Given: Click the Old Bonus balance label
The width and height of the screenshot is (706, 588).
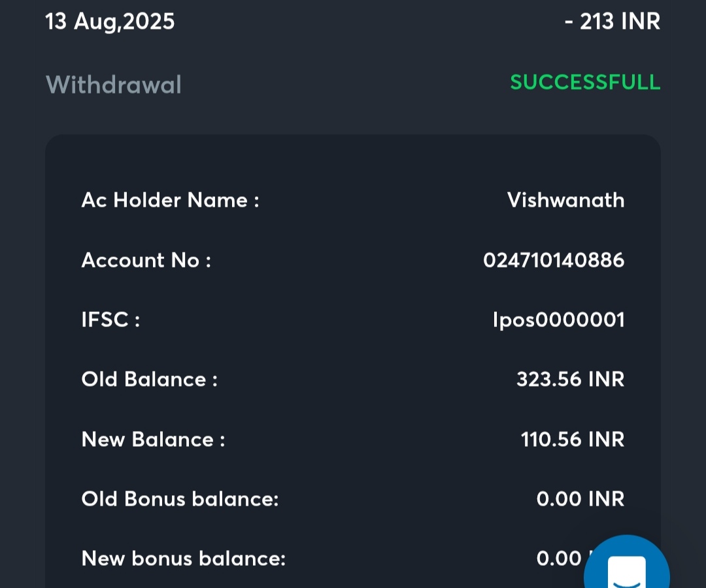Looking at the screenshot, I should pyautogui.click(x=180, y=499).
